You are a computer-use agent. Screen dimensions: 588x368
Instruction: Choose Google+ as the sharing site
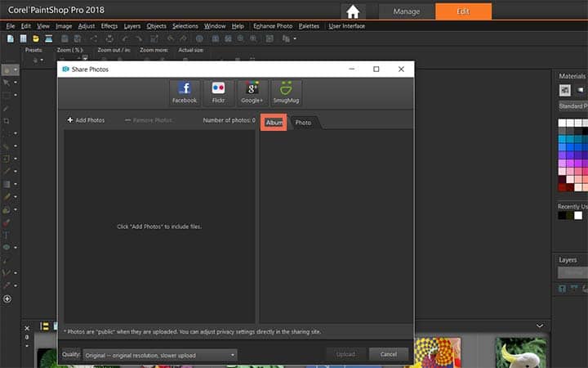pos(252,92)
